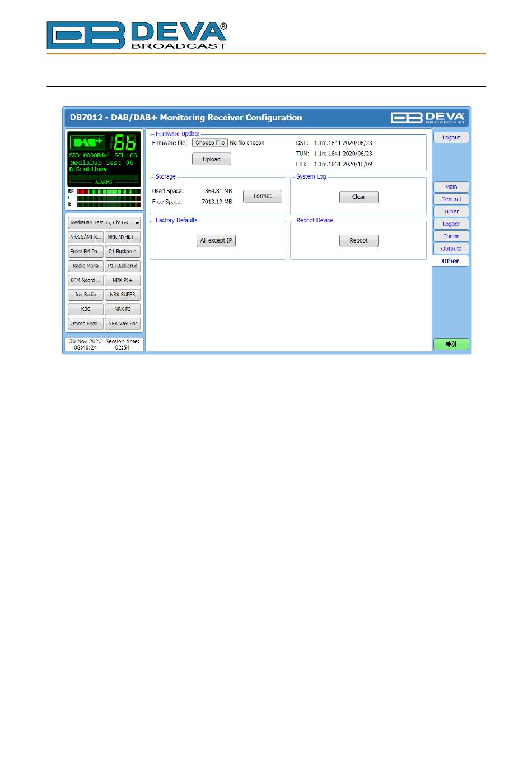Tune to NRK P1+ station
The width and height of the screenshot is (532, 758).
pos(123,280)
